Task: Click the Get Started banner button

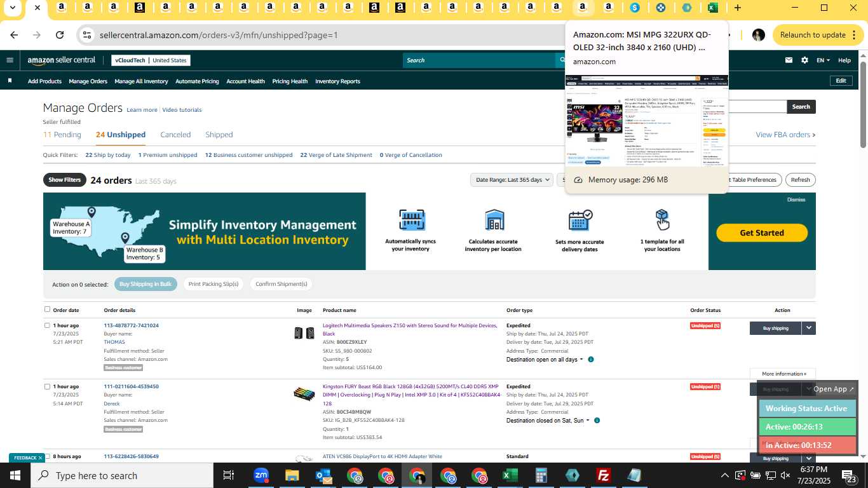Action: (x=762, y=233)
